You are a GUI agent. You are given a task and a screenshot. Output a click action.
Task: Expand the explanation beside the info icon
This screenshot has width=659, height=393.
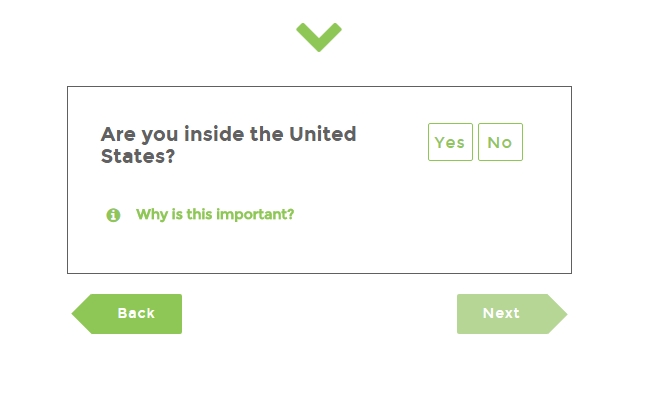tap(215, 214)
